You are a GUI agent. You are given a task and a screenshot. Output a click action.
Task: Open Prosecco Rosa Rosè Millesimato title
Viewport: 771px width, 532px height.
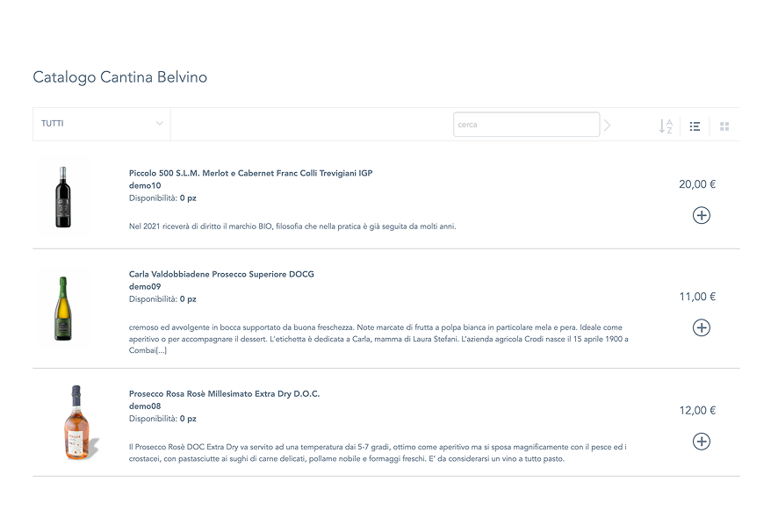pyautogui.click(x=224, y=393)
